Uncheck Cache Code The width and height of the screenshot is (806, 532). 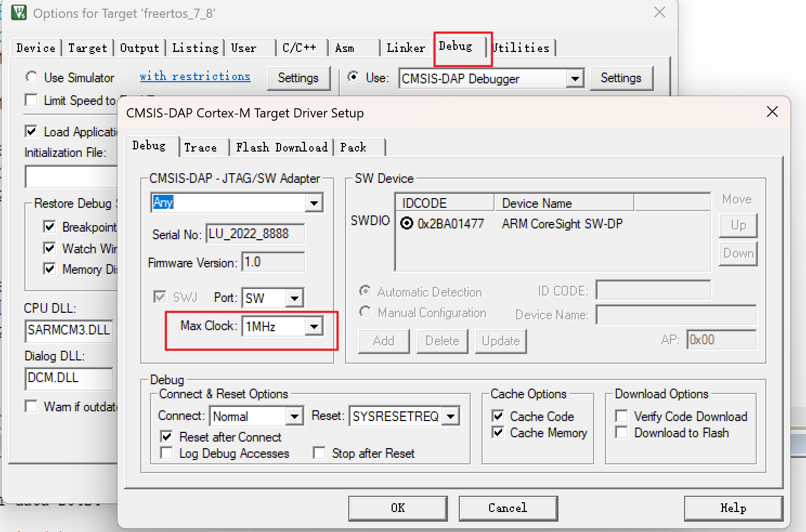[x=498, y=416]
